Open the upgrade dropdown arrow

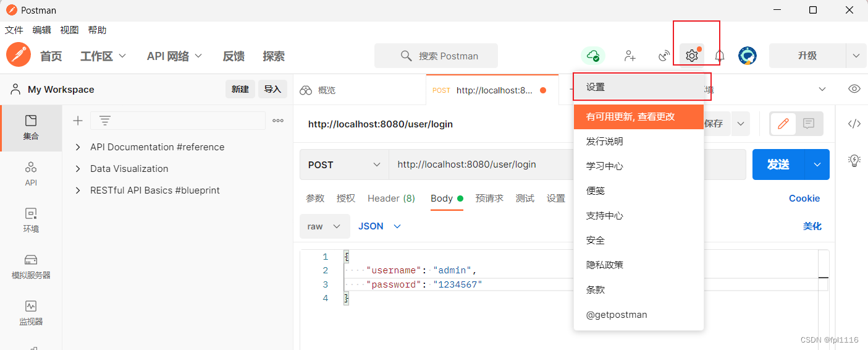pos(856,56)
